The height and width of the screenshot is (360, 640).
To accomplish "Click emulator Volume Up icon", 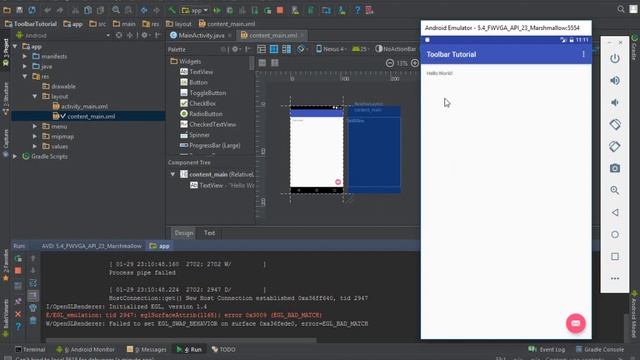I will tap(615, 80).
